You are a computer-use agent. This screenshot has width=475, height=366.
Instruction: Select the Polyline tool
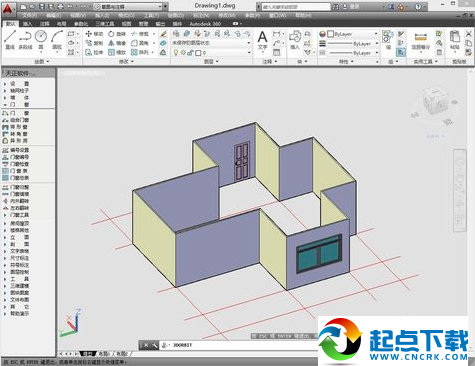point(25,39)
